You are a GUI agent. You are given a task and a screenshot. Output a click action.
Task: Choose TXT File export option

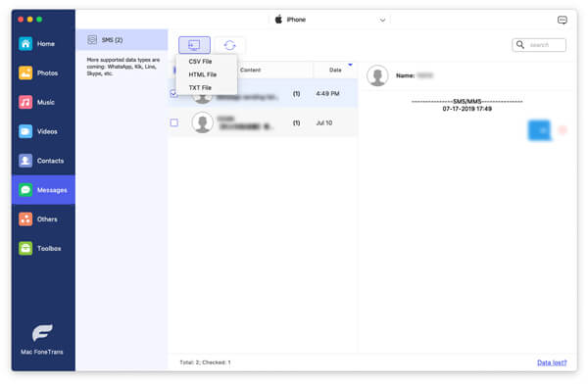click(x=200, y=88)
